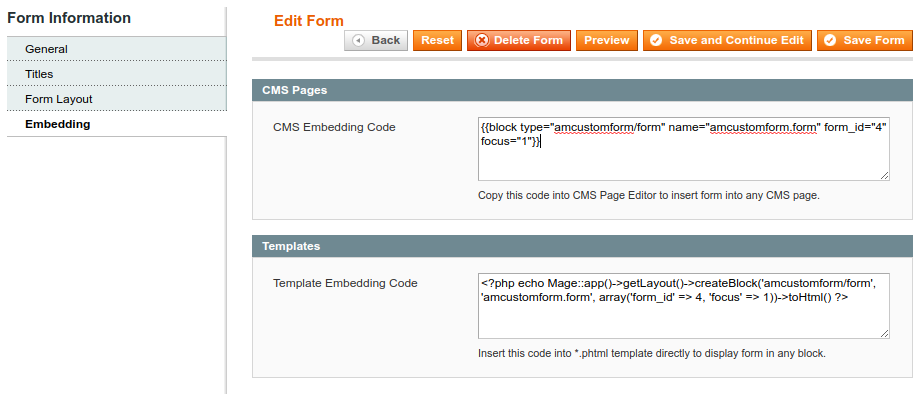Click the Preview button
The height and width of the screenshot is (394, 923).
point(606,41)
